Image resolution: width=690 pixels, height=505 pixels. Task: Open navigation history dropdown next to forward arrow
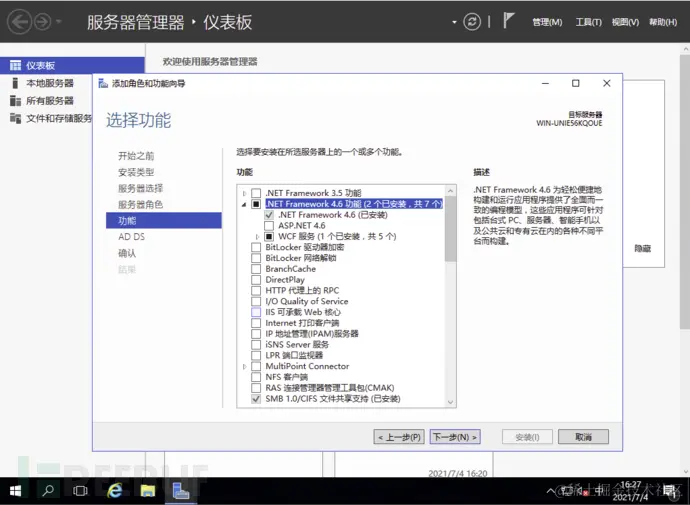59,22
